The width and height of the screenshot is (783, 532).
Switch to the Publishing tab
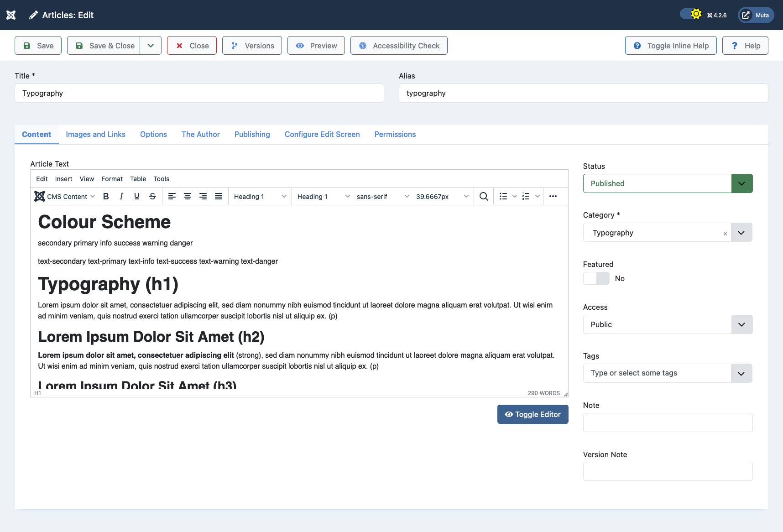click(x=252, y=134)
